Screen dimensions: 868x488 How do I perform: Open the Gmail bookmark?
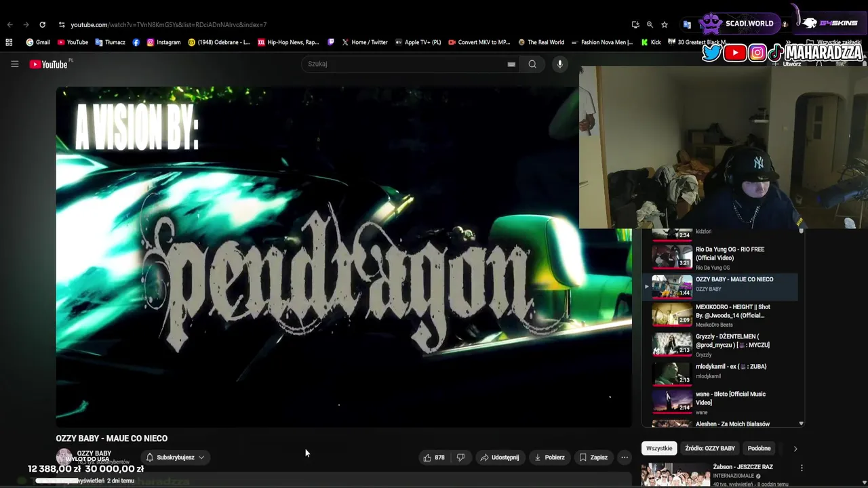tap(38, 42)
